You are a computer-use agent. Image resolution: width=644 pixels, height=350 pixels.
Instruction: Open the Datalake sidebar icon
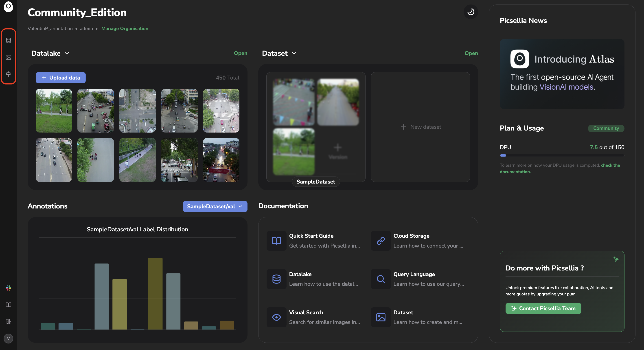tap(9, 40)
